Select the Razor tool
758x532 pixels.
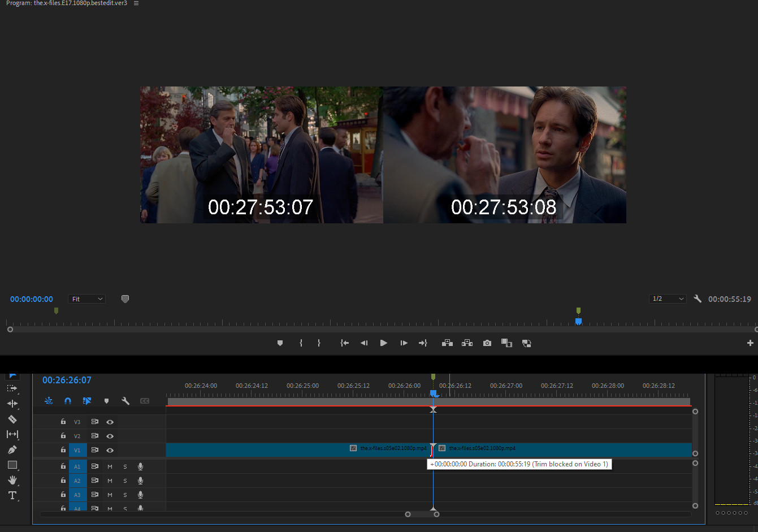pos(12,419)
